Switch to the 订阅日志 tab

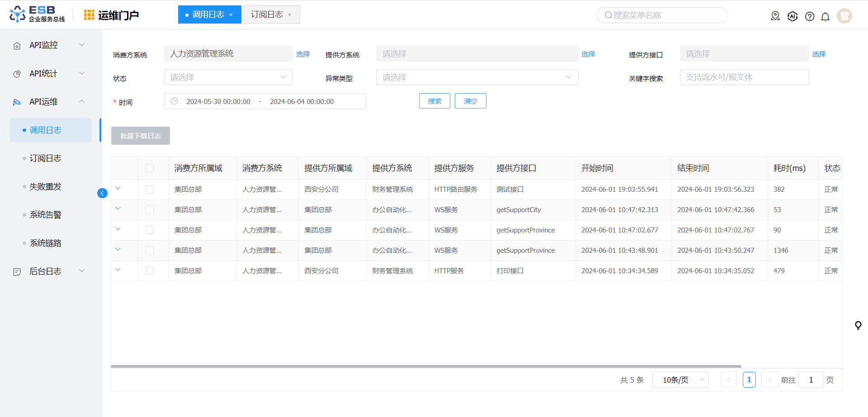[x=267, y=14]
